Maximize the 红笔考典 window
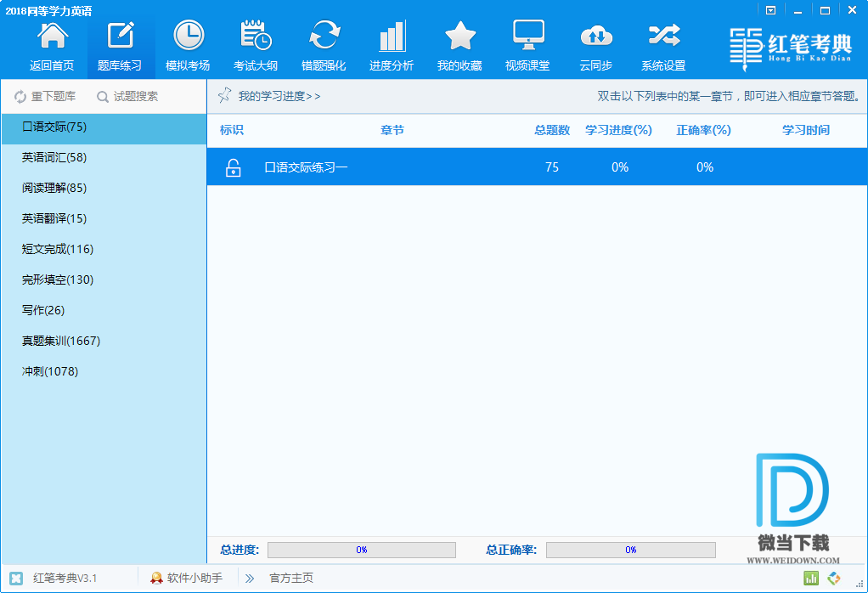 pyautogui.click(x=825, y=10)
